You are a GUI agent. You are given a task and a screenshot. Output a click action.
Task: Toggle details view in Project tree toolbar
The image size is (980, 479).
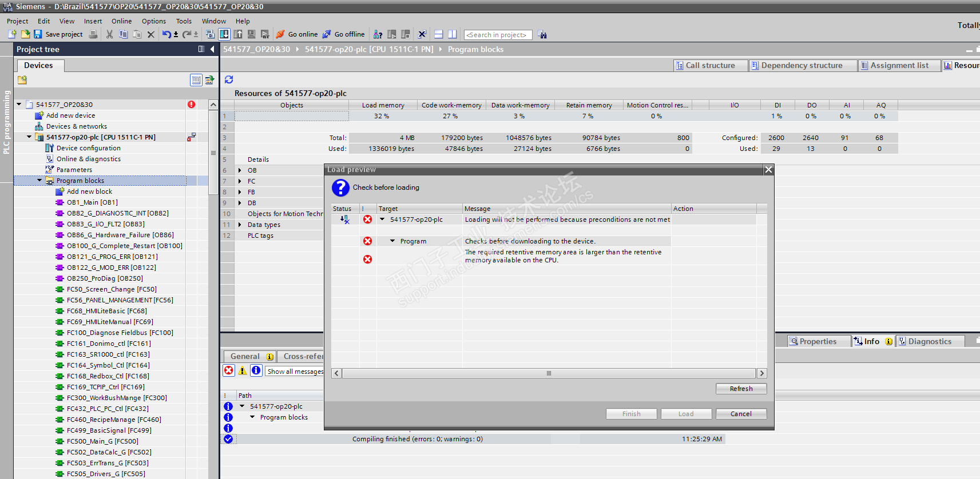coord(196,80)
